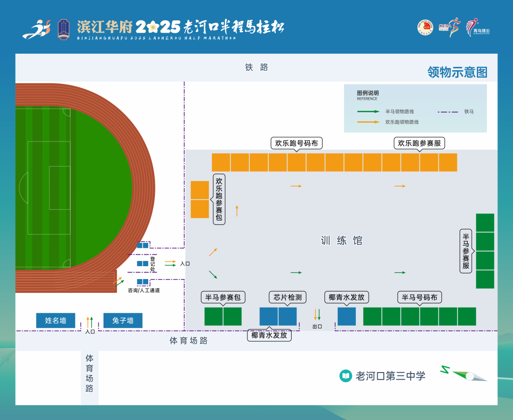Click the purple dashed 铁马 legend line
This screenshot has width=513, height=420.
tap(447, 112)
